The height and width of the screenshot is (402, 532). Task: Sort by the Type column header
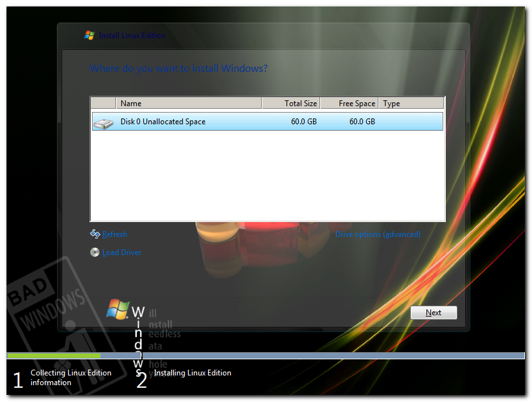click(411, 103)
